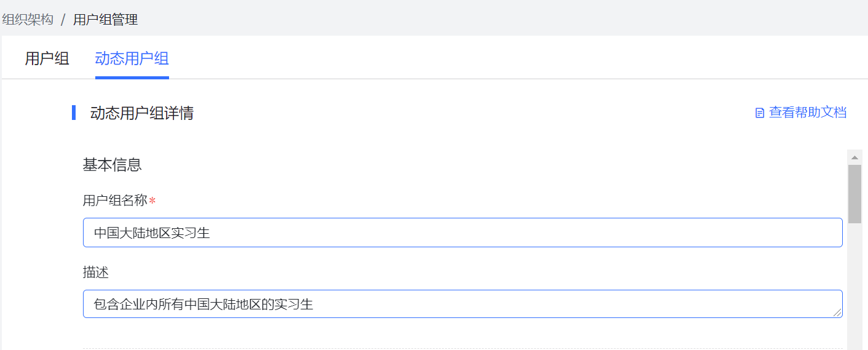Screen dimensions: 868x350
Task: Click the 用户组名称 field label
Action: click(115, 201)
